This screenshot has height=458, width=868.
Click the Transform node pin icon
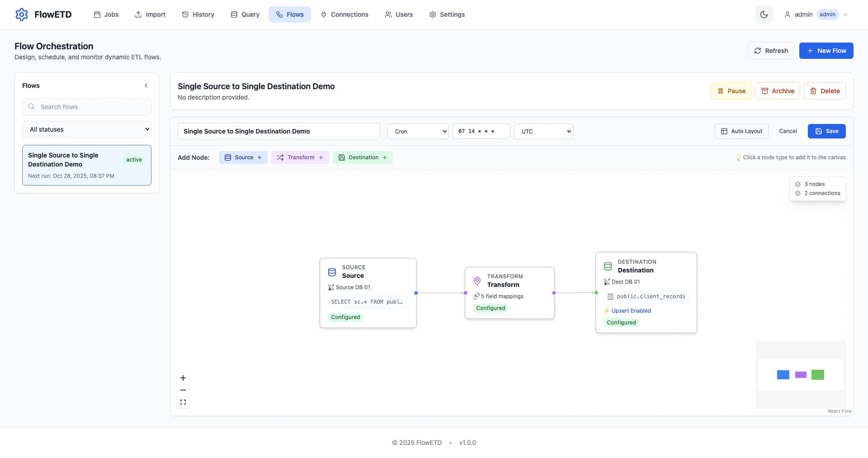[477, 281]
